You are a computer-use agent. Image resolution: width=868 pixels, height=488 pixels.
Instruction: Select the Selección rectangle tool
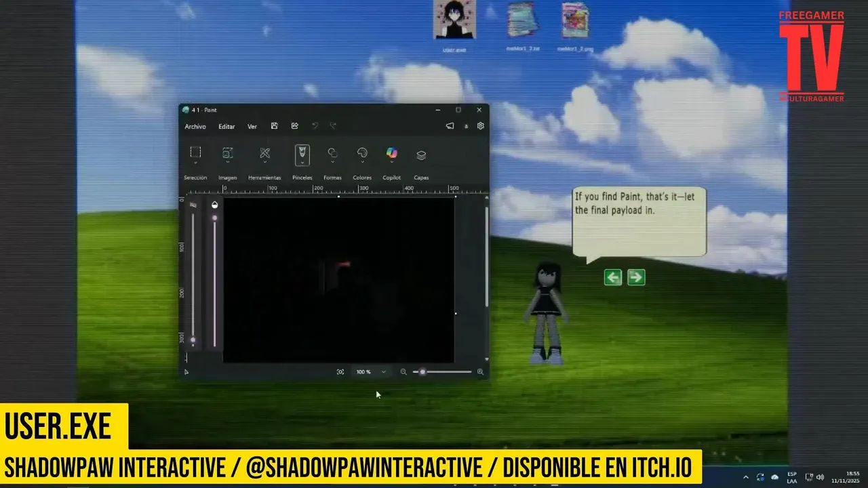click(x=195, y=152)
